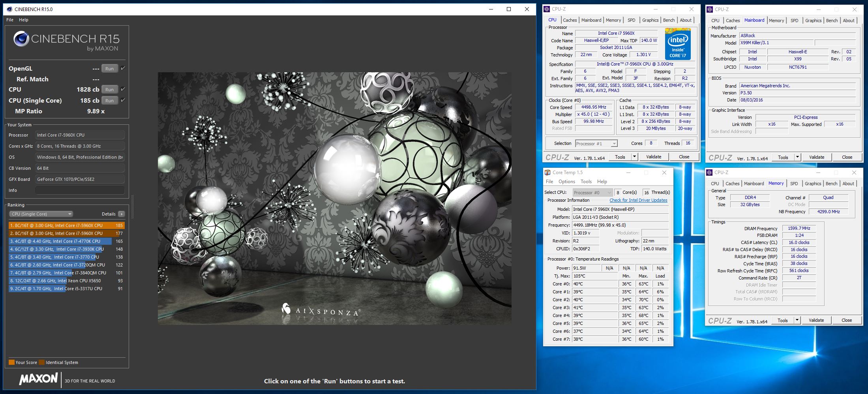Viewport: 868px width, 394px height.
Task: Click BIOS Version P3.50 field
Action: (x=797, y=93)
